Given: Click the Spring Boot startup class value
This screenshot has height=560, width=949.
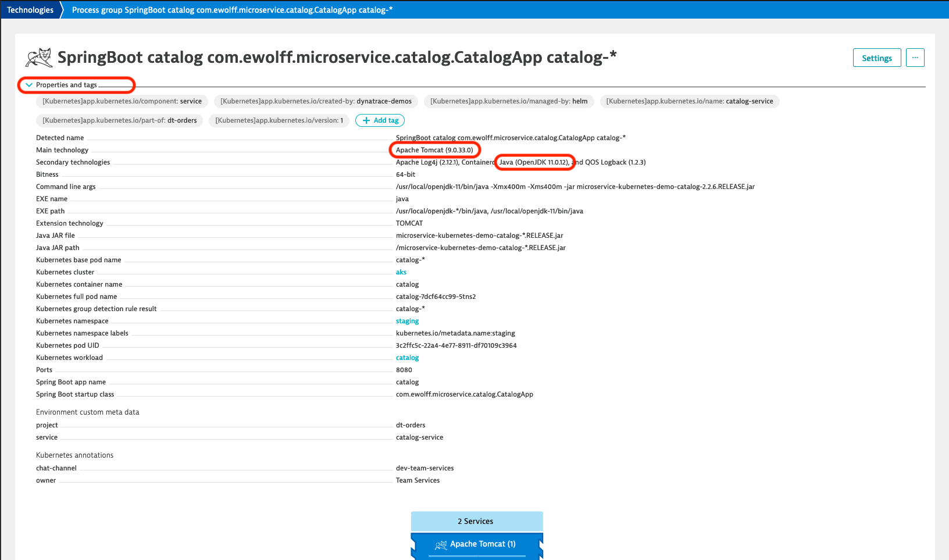Looking at the screenshot, I should click(x=465, y=394).
